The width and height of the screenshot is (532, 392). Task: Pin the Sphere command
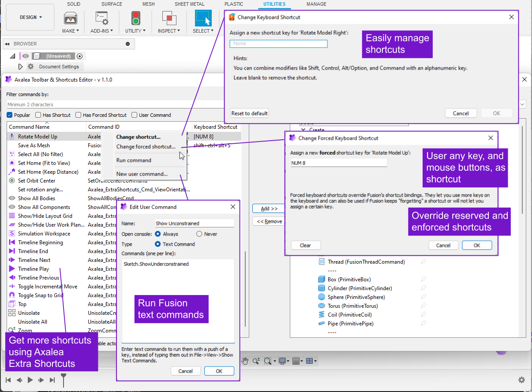[x=423, y=297]
